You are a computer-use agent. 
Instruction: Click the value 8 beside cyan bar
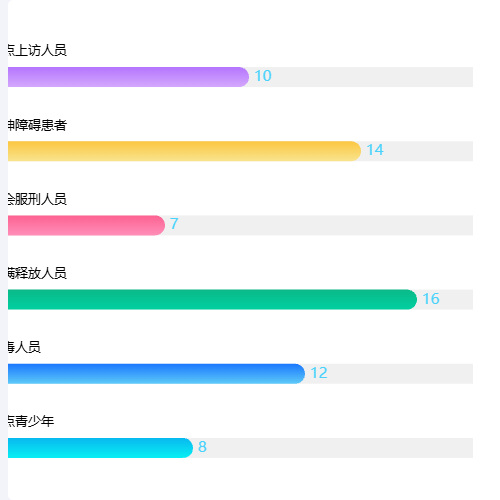[x=202, y=447]
